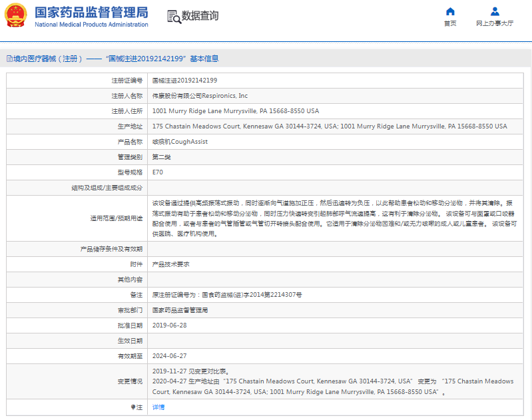Open the 详情 details link

(x=158, y=407)
